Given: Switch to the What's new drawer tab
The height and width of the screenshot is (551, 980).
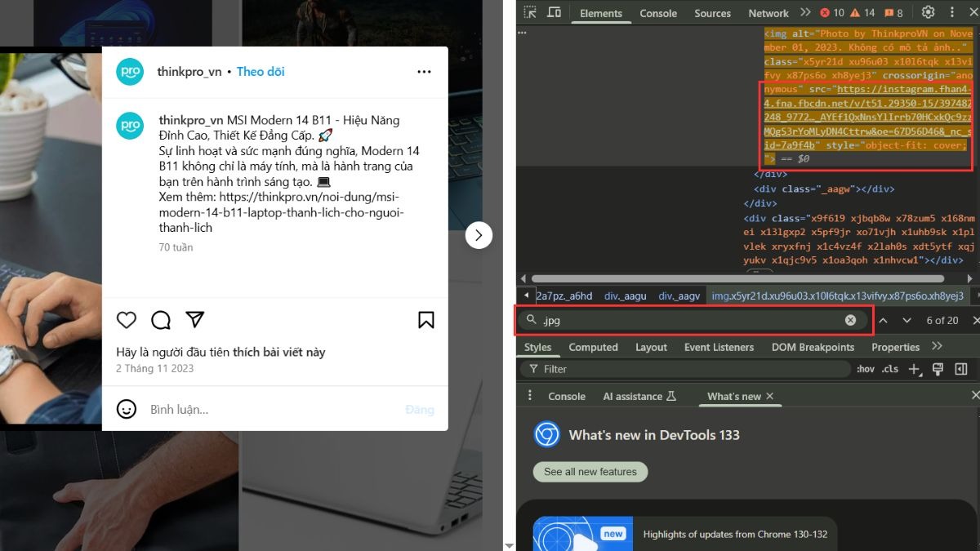Looking at the screenshot, I should [x=734, y=396].
